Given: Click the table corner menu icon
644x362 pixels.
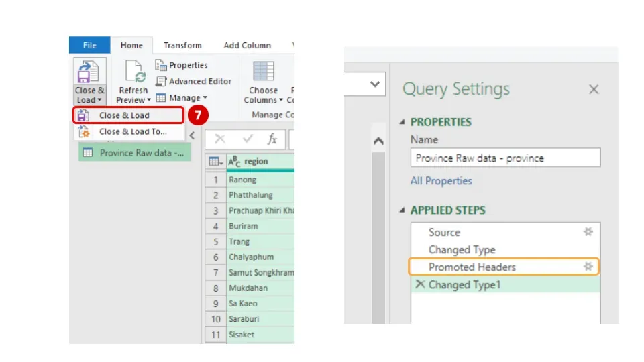Looking at the screenshot, I should pos(215,162).
